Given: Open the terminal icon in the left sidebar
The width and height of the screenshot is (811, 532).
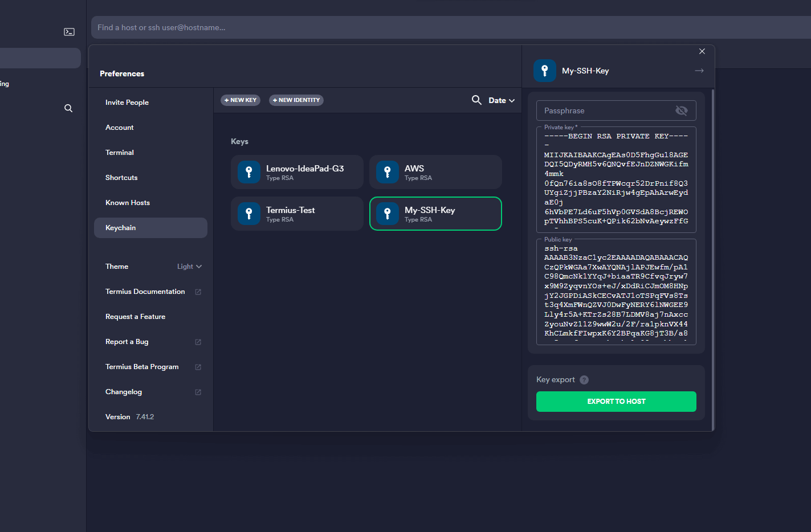Looking at the screenshot, I should 69,32.
